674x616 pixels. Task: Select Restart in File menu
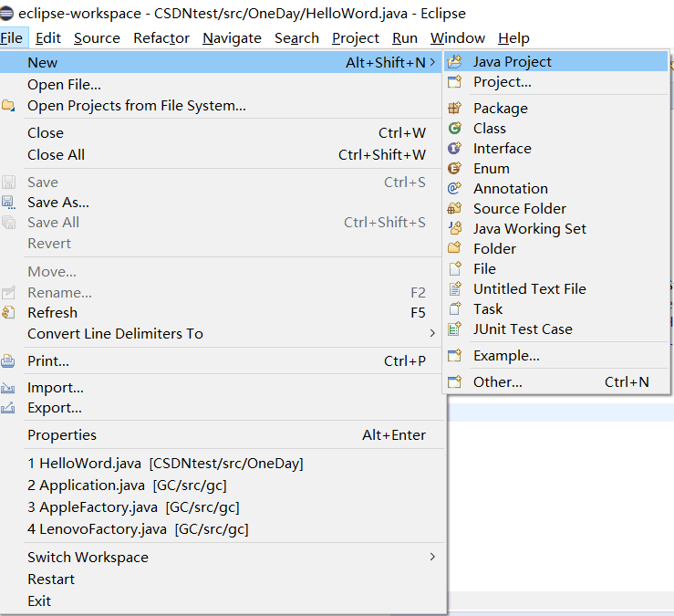coord(223,579)
